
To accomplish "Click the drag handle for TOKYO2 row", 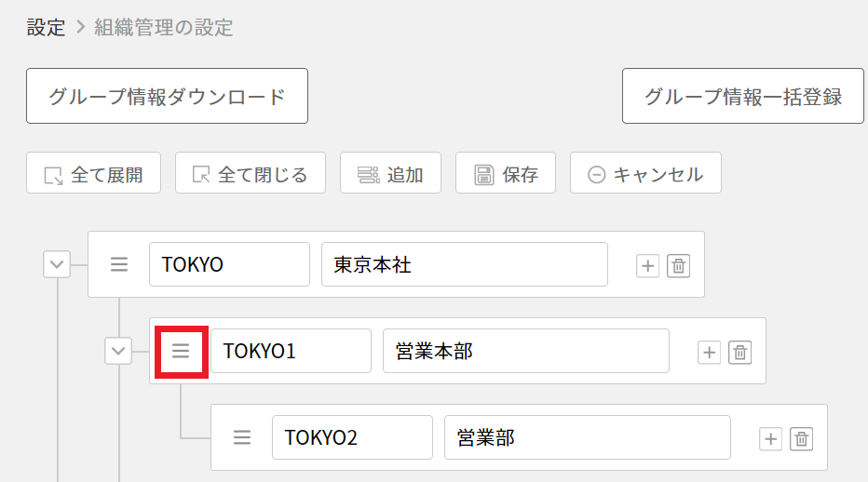I will pos(242,437).
